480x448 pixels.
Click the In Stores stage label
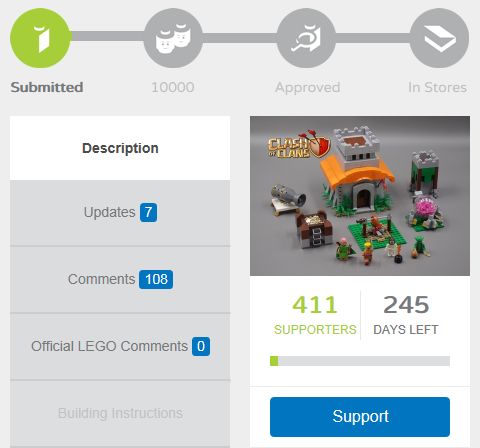(x=437, y=87)
